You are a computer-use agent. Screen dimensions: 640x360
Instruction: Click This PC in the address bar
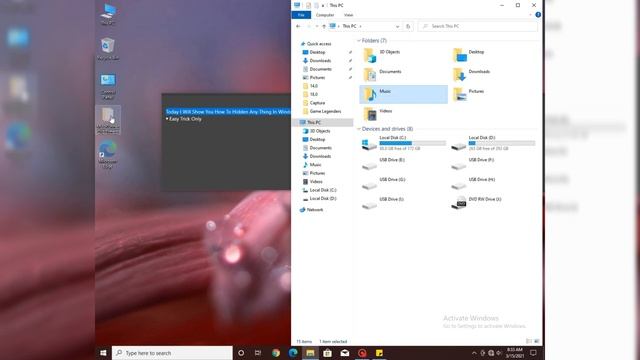point(349,26)
